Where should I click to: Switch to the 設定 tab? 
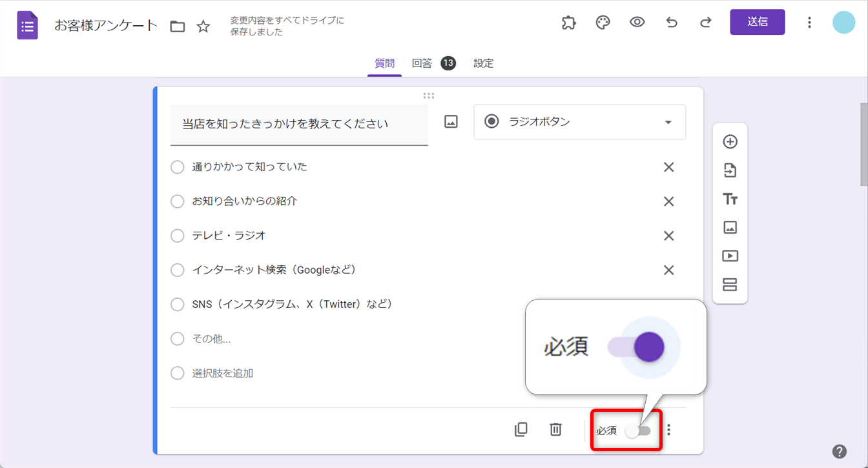click(x=483, y=63)
